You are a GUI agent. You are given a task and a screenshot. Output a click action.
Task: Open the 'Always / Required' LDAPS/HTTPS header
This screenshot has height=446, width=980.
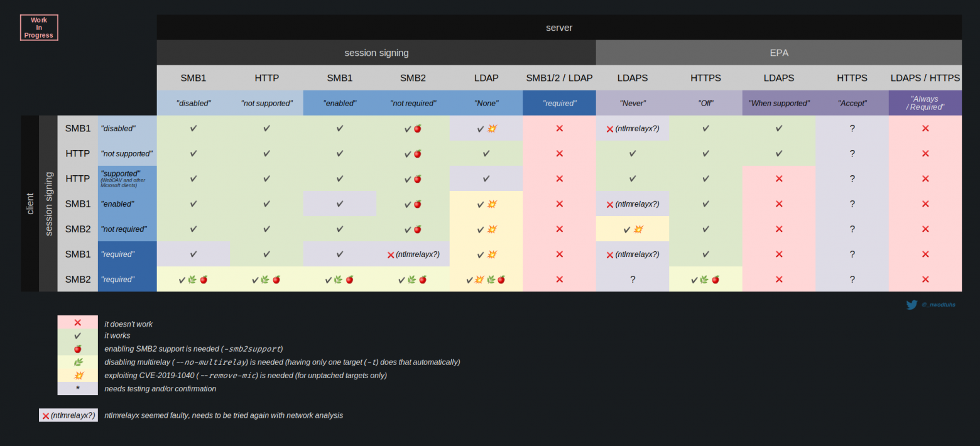coord(925,103)
